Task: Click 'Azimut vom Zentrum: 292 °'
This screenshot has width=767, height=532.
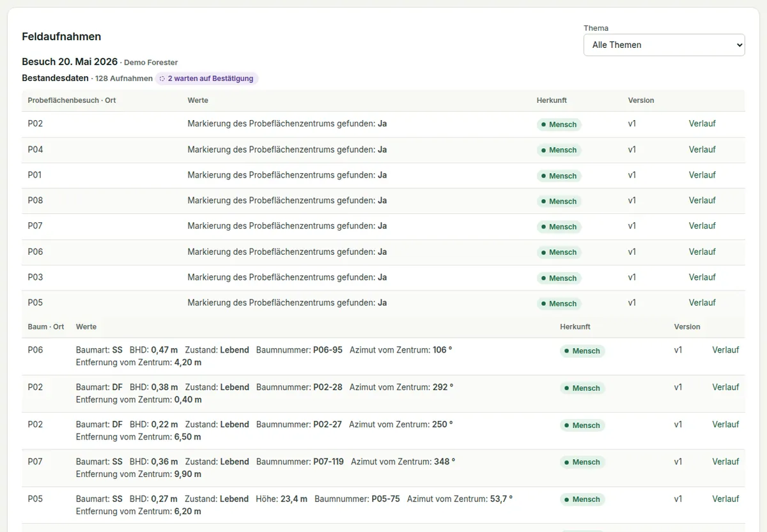Action: pyautogui.click(x=401, y=387)
